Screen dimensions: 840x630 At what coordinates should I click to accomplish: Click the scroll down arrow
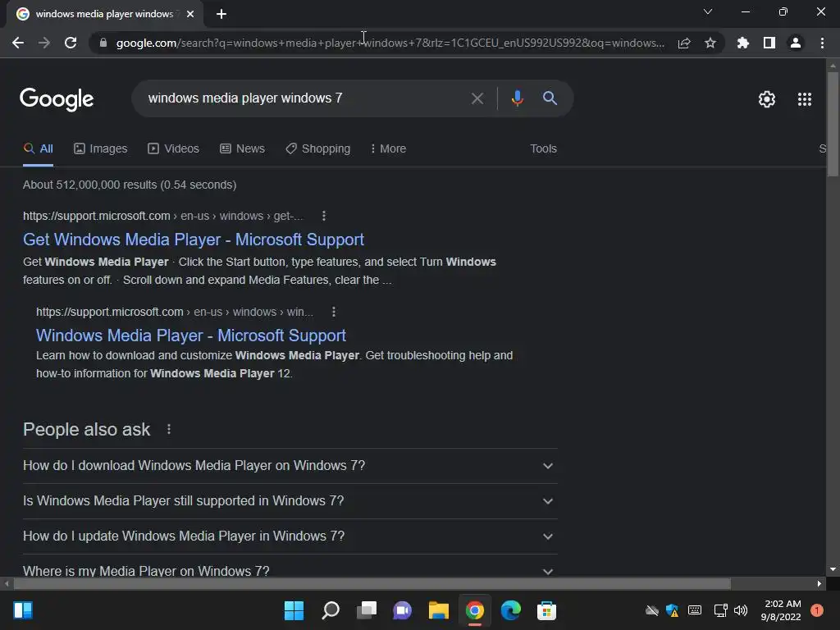pos(833,569)
